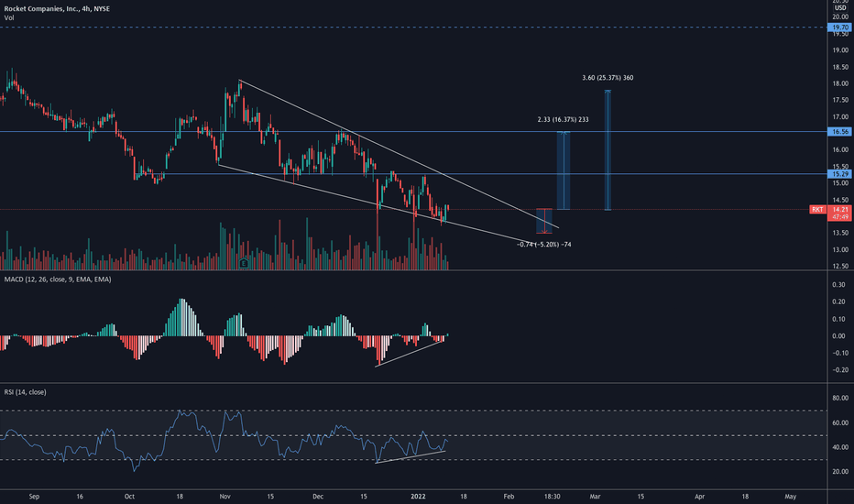Click the 19.70 price label
Image resolution: width=854 pixels, height=504 pixels.
840,27
